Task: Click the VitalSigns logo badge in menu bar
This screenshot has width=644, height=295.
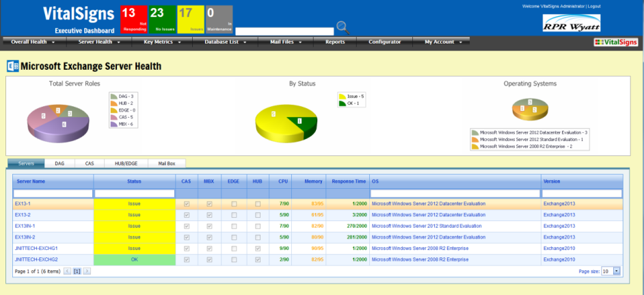Action: [x=616, y=42]
